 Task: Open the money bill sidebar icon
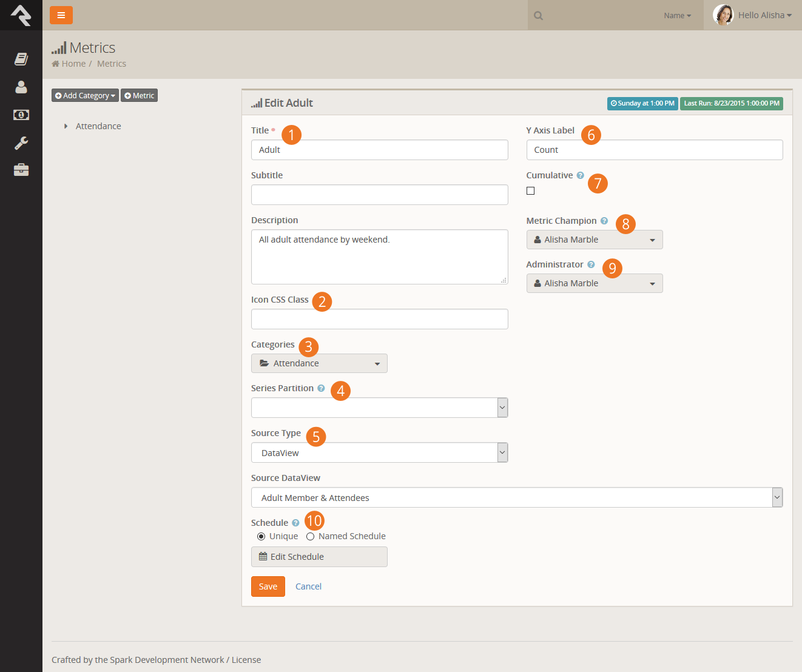(21, 115)
